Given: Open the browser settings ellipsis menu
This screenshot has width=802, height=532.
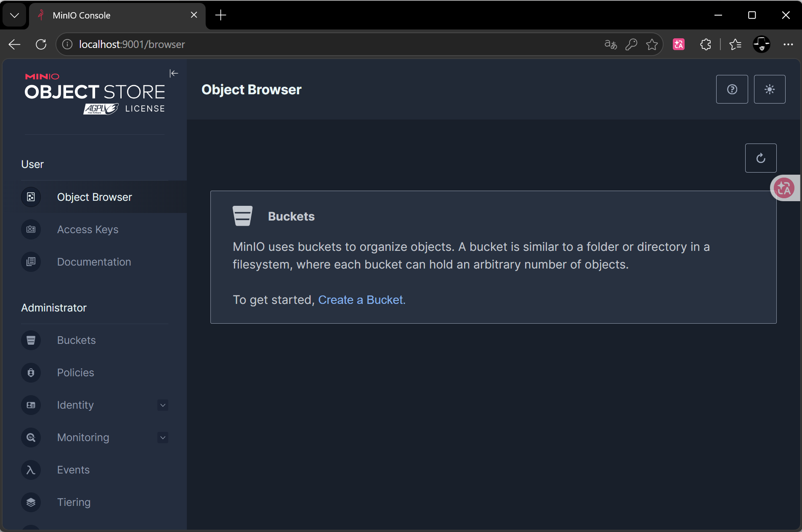Looking at the screenshot, I should tap(788, 44).
